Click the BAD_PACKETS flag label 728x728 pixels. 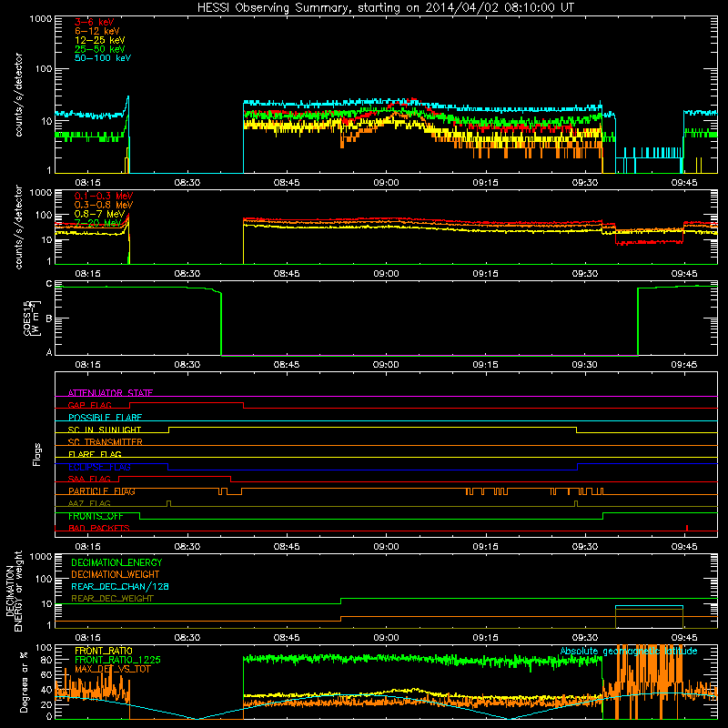click(x=99, y=528)
